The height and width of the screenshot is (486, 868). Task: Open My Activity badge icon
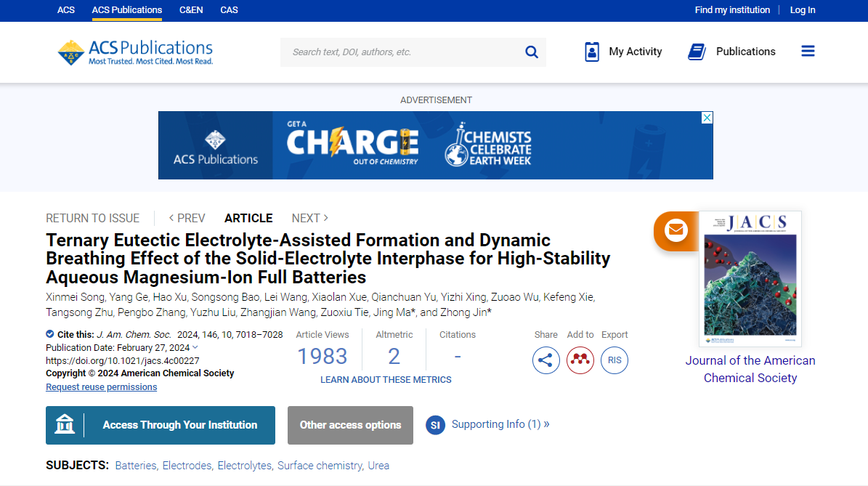[592, 52]
